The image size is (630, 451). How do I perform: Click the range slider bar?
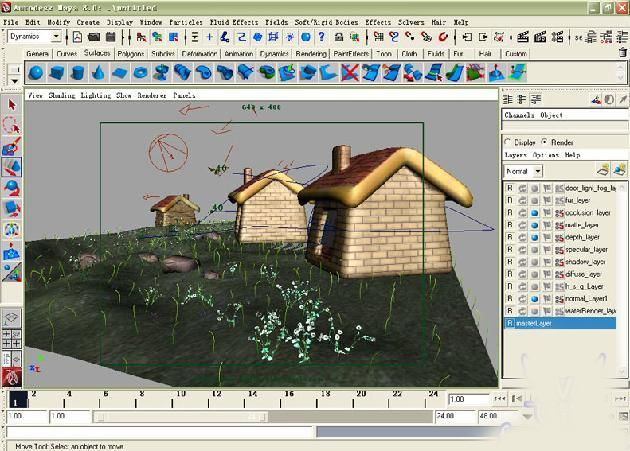[180, 416]
